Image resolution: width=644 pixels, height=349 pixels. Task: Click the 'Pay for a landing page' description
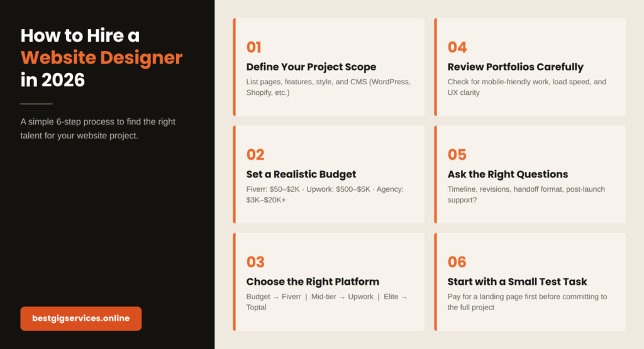pyautogui.click(x=528, y=302)
